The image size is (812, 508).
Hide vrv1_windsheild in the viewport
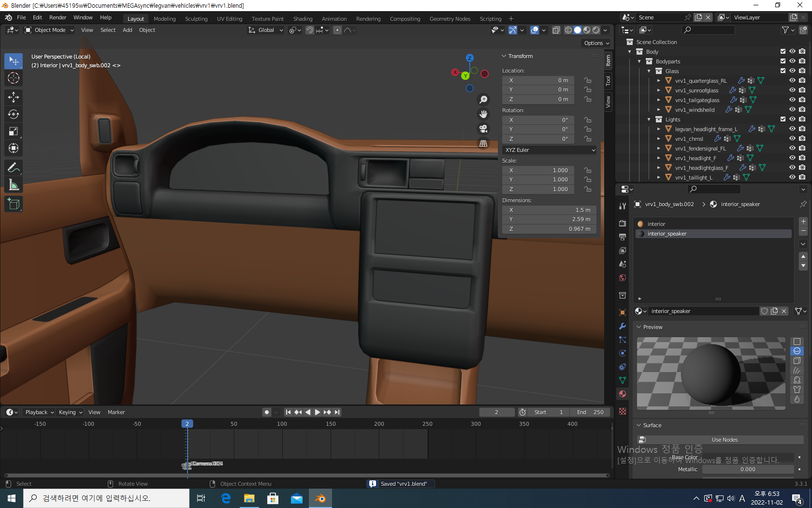(x=792, y=110)
